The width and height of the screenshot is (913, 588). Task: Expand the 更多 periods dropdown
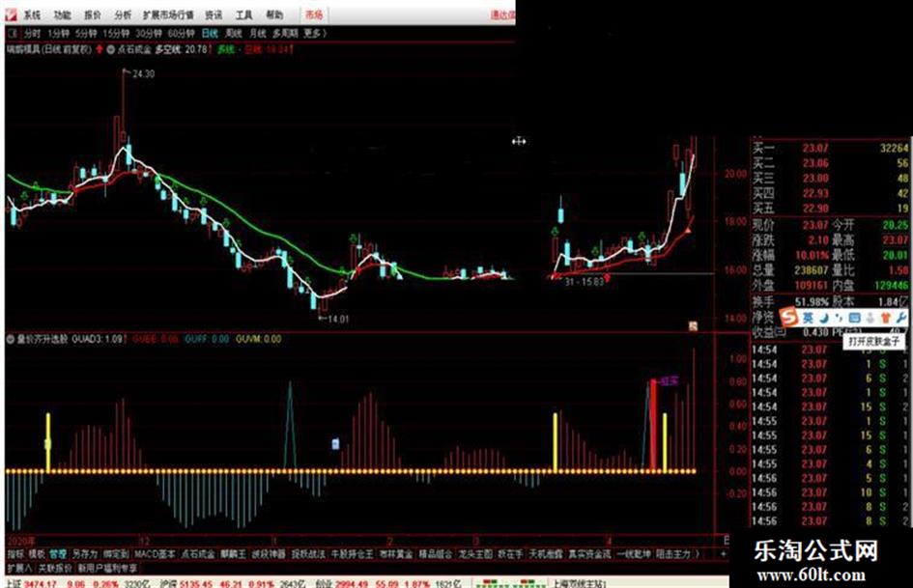click(x=315, y=34)
